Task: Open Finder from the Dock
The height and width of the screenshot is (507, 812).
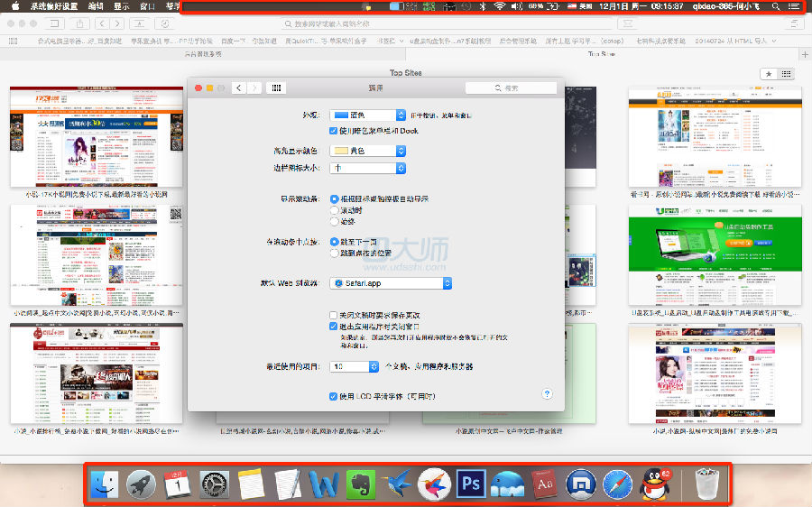Action: [105, 484]
